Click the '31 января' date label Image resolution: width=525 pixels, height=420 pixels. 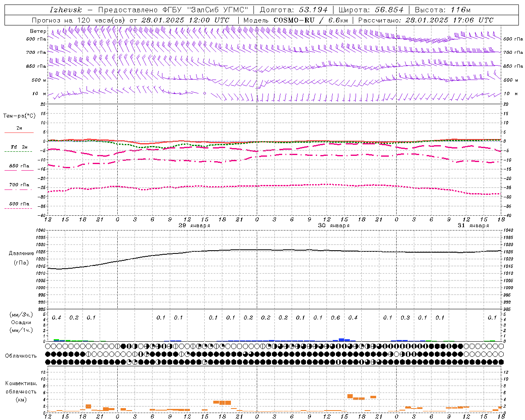click(x=473, y=226)
